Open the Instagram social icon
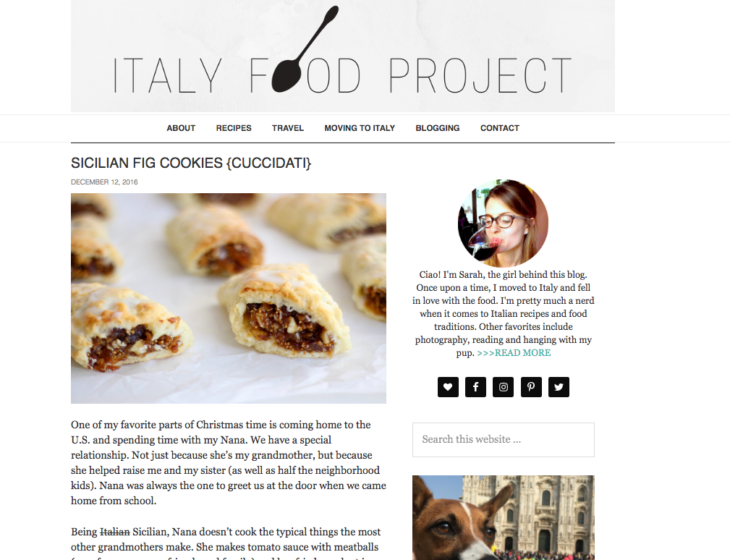The width and height of the screenshot is (730, 560). [x=504, y=387]
